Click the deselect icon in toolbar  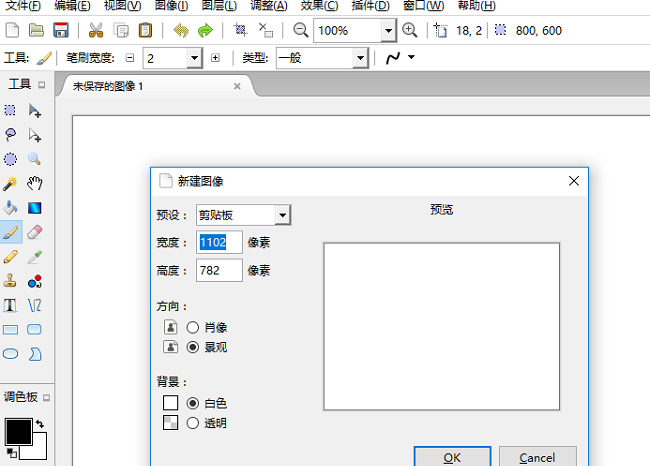click(265, 30)
